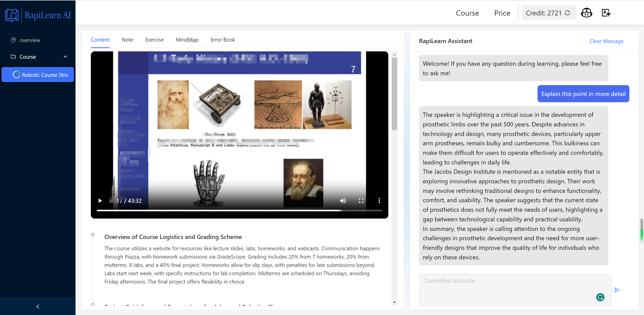This screenshot has height=315, width=644.
Task: Send message with the paper plane icon
Action: coord(617,290)
